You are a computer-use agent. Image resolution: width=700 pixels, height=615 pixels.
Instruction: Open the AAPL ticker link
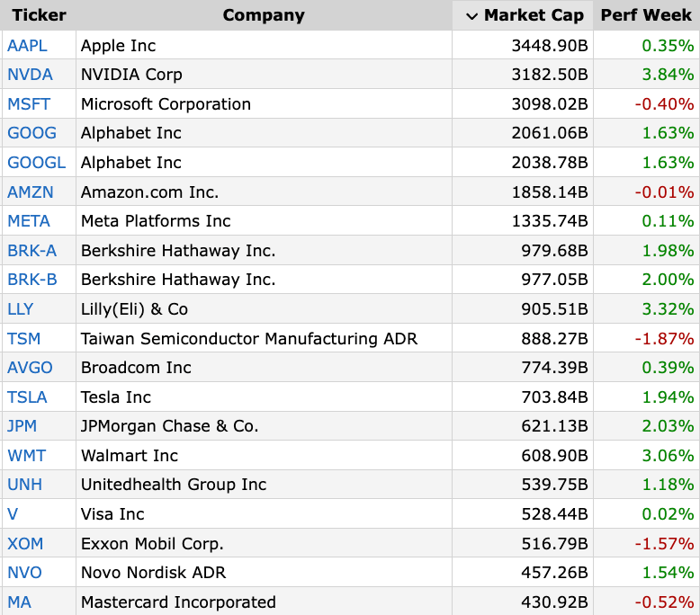[x=27, y=46]
